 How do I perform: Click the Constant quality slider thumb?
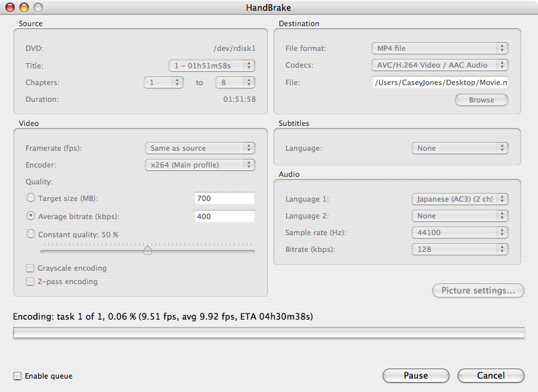(x=147, y=250)
